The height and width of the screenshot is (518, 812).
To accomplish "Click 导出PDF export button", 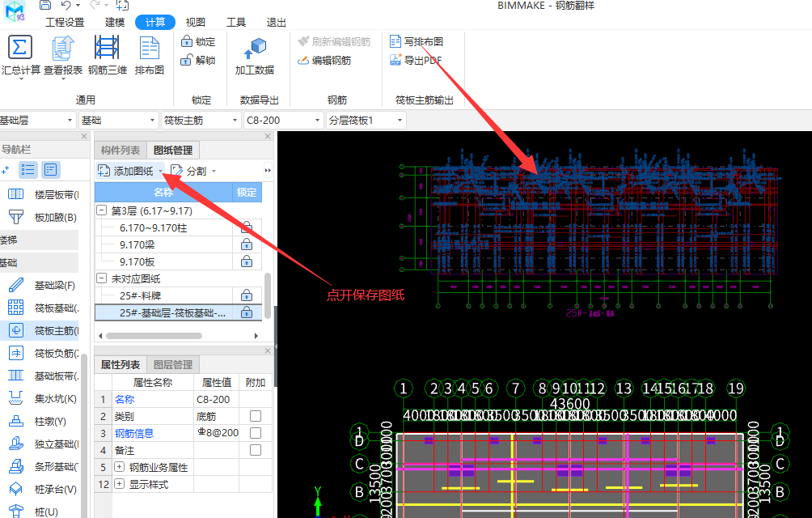I will tap(416, 60).
